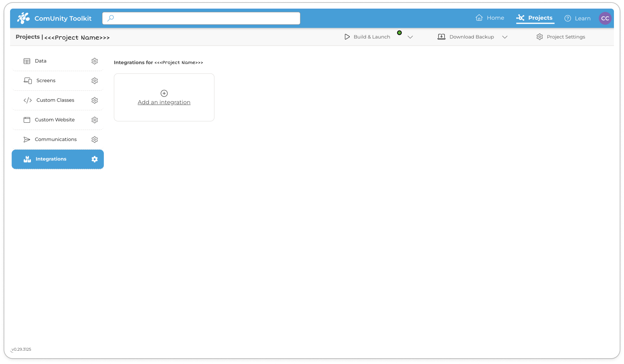Screen dimensions: 624x364
Task: Click the plus icon to add integration
Action: coord(164,93)
